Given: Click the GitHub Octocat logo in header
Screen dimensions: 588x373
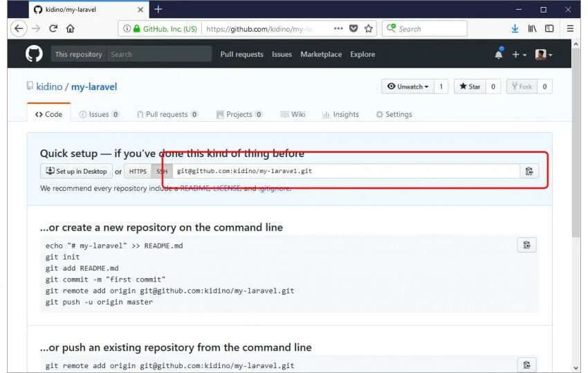Looking at the screenshot, I should coord(34,54).
